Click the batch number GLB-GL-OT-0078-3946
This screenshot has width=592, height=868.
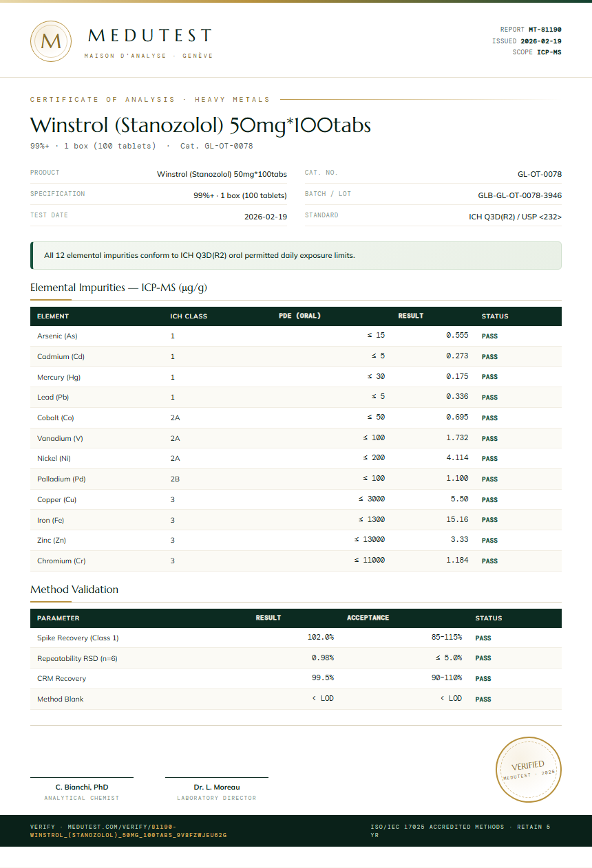click(520, 195)
